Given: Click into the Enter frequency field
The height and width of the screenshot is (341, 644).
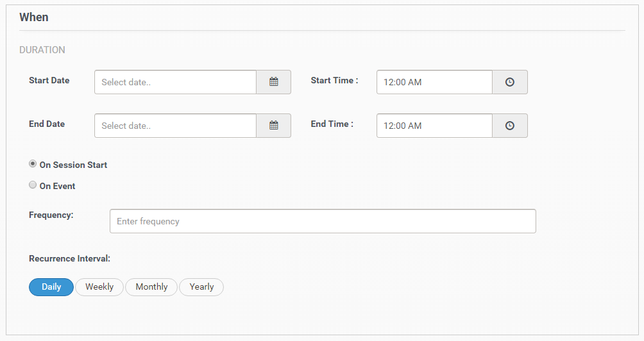Looking at the screenshot, I should coord(323,221).
